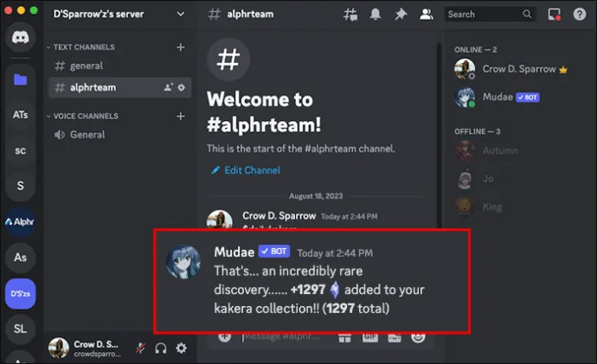Open alphrteam channel settings gear

click(181, 87)
